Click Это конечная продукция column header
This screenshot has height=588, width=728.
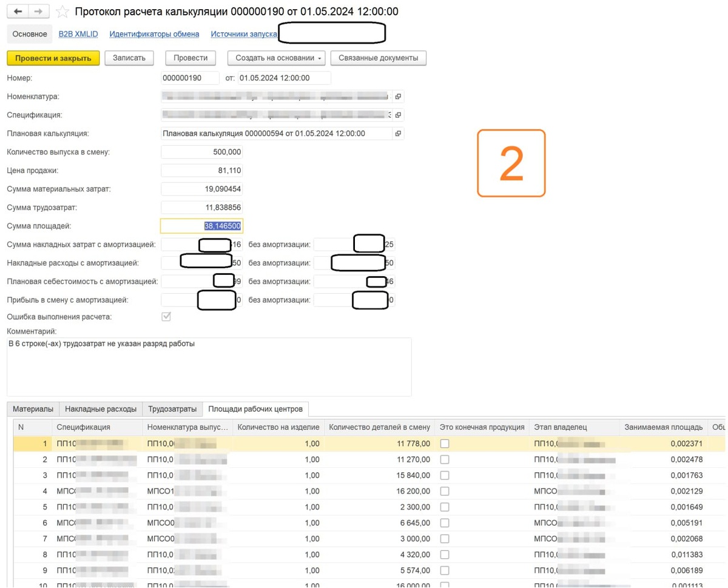482,427
